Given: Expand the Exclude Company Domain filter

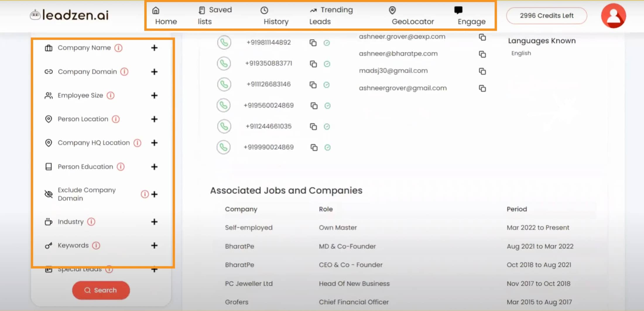Looking at the screenshot, I should 154,194.
